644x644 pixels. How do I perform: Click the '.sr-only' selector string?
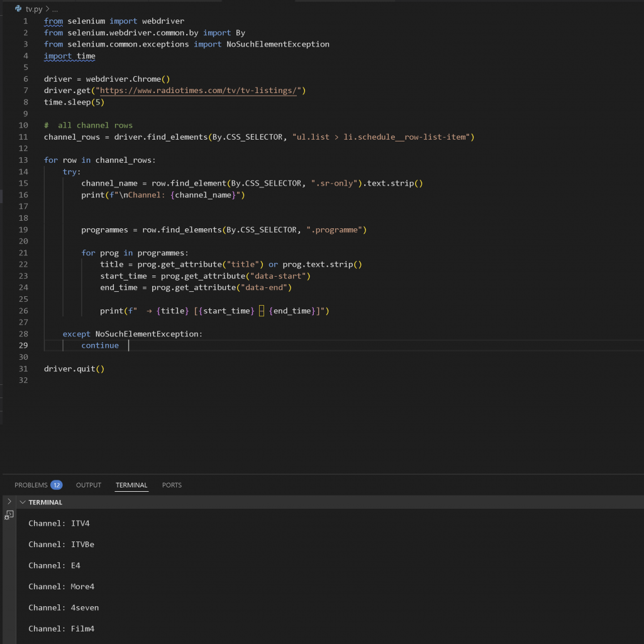(x=334, y=183)
